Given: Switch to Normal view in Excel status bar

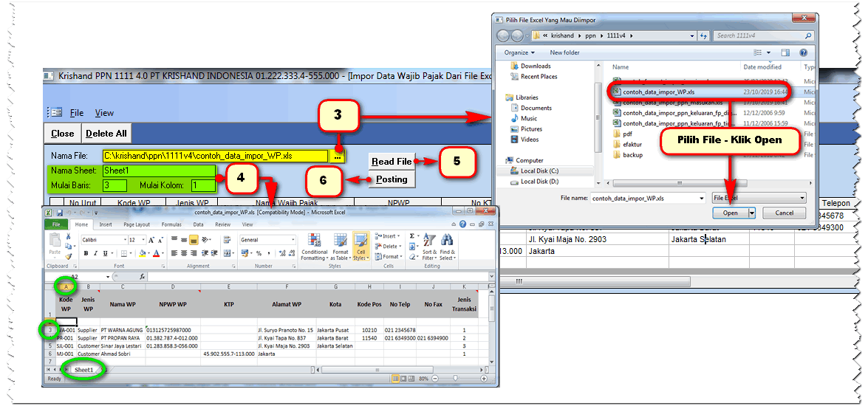Looking at the screenshot, I should (x=396, y=379).
